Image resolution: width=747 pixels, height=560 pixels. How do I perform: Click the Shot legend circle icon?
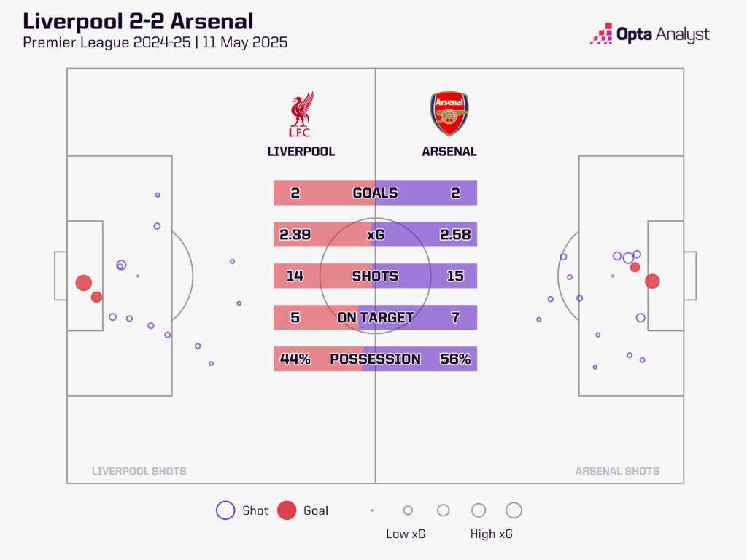coord(225,510)
